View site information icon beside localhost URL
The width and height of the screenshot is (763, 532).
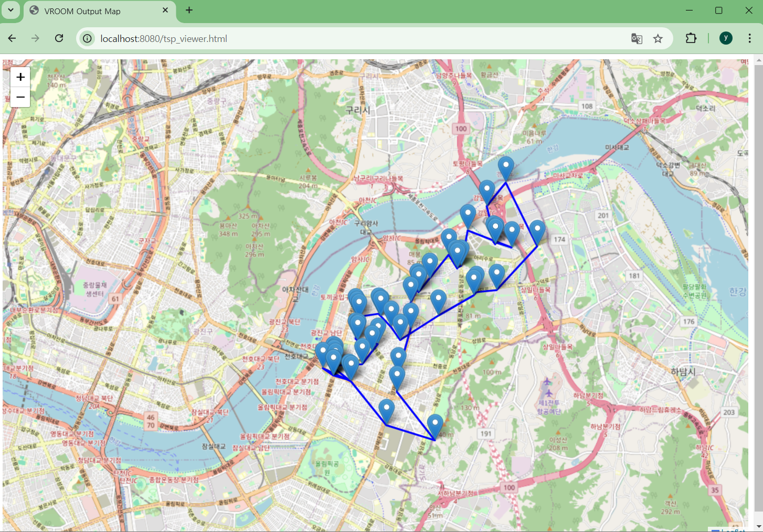click(x=88, y=38)
